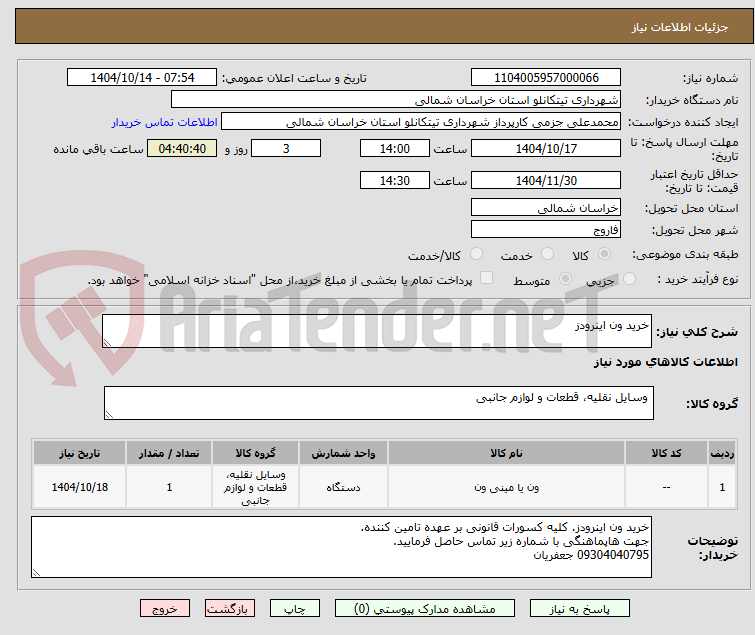Click the پاسخ به نیاز button

(x=580, y=609)
